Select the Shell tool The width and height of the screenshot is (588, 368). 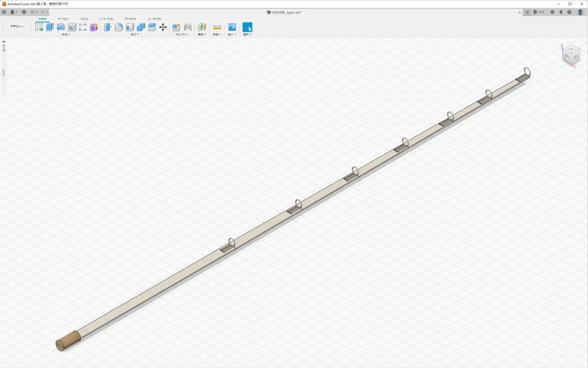click(x=130, y=27)
